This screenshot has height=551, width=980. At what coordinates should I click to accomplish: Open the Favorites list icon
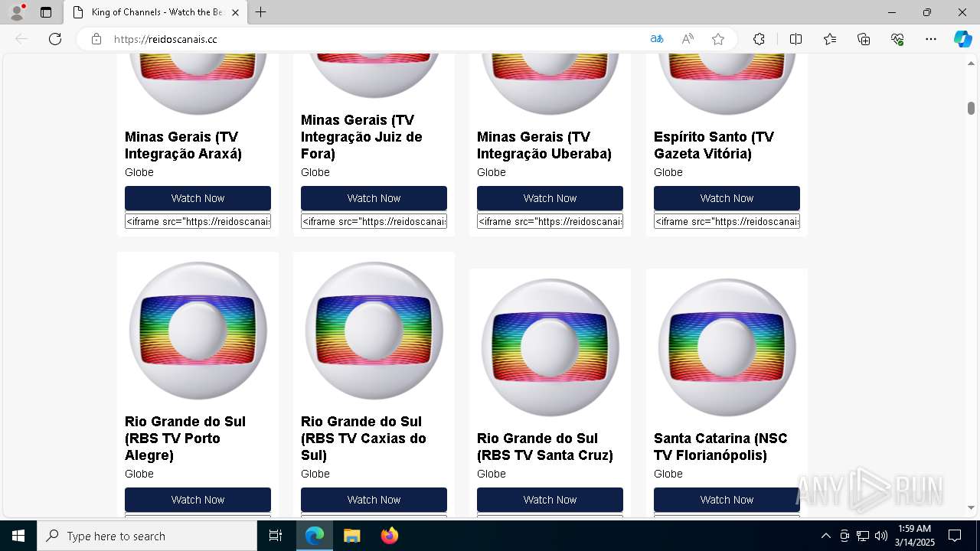tap(830, 39)
